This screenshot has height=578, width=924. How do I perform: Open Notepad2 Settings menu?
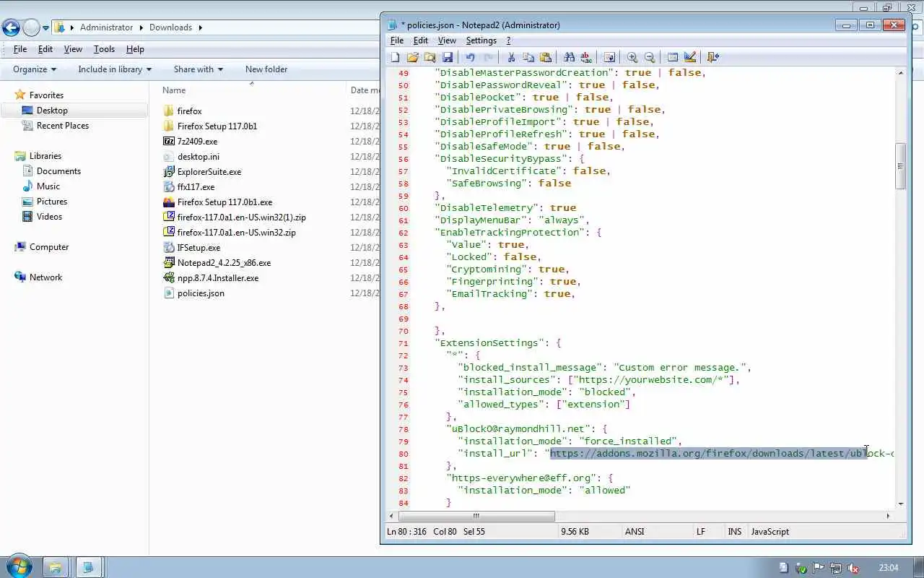coord(481,40)
